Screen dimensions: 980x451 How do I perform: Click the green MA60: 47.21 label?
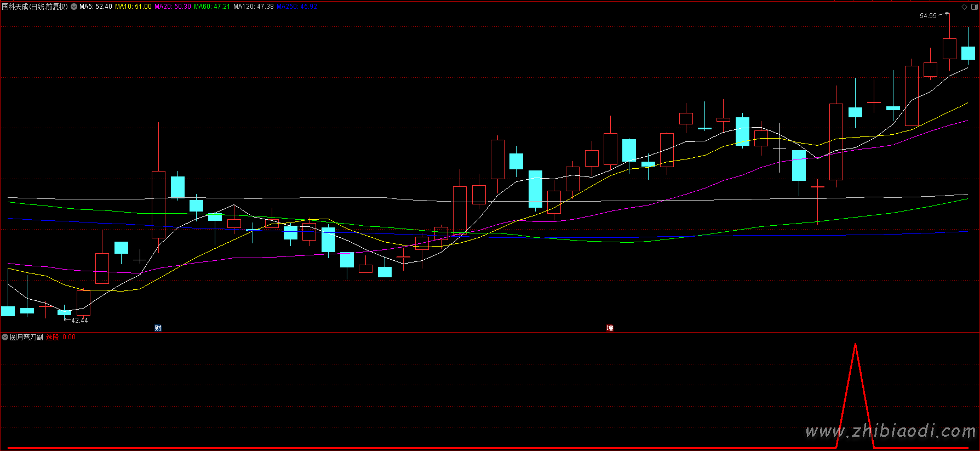tap(212, 7)
